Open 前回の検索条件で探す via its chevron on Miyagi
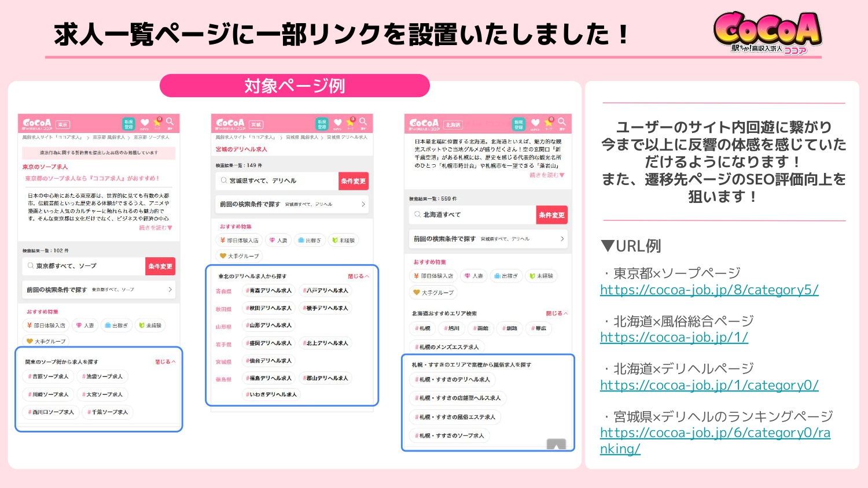This screenshot has width=868, height=488. coord(363,204)
